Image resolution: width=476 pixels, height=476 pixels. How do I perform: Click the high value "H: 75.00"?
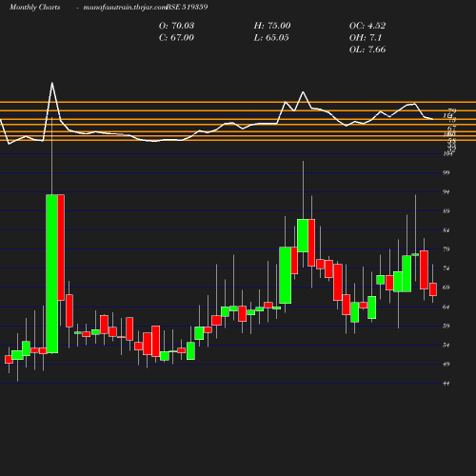click(272, 26)
